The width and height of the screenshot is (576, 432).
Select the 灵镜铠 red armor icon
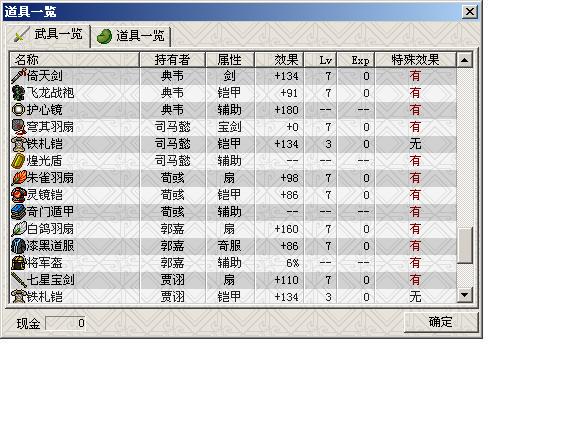(18, 195)
